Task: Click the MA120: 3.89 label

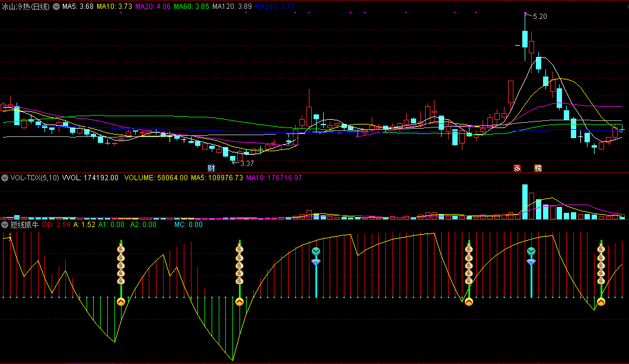Action: click(232, 7)
